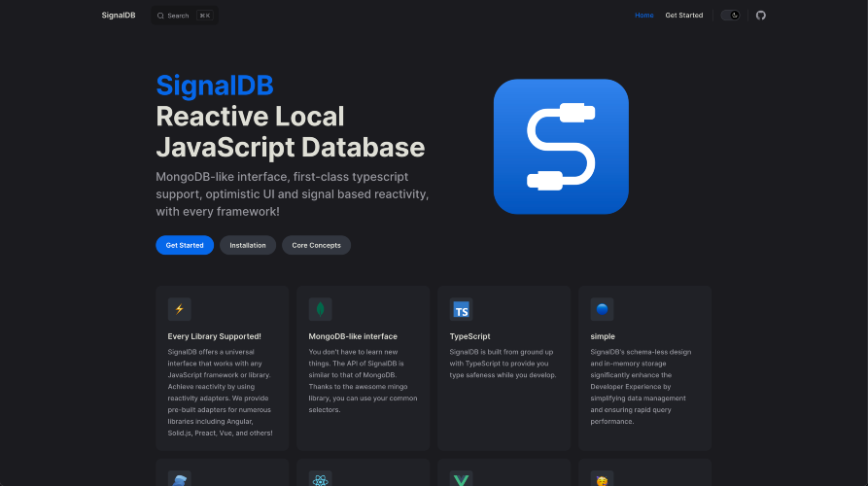The height and width of the screenshot is (486, 868).
Task: Click the TypeScript TS icon
Action: tap(461, 309)
